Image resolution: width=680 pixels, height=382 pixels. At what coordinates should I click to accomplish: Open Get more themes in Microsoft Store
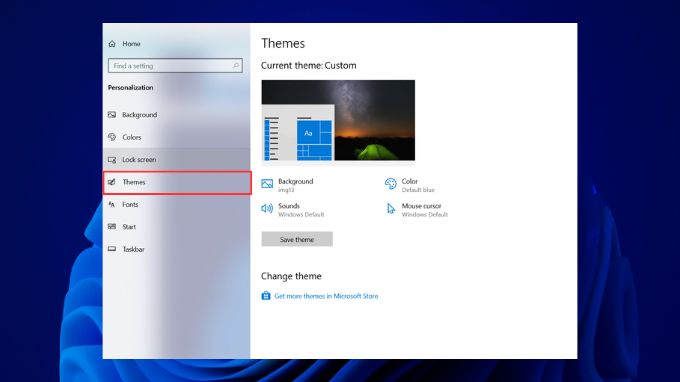(x=326, y=296)
